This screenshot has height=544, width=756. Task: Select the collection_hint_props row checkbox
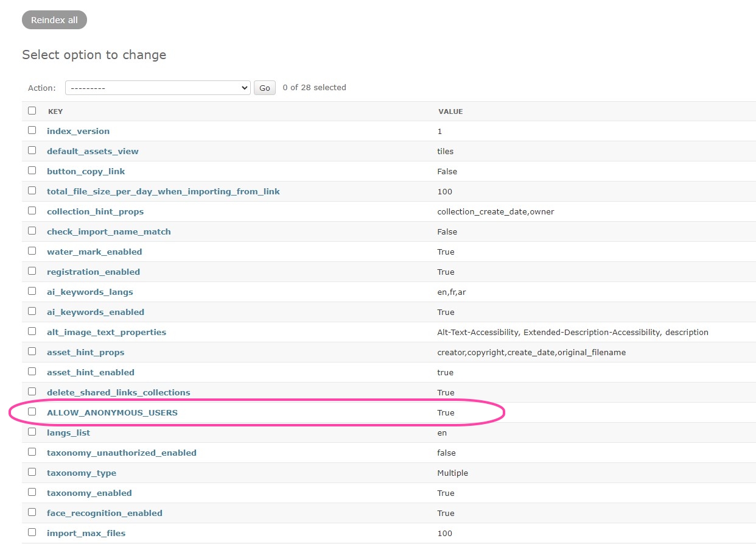tap(32, 211)
